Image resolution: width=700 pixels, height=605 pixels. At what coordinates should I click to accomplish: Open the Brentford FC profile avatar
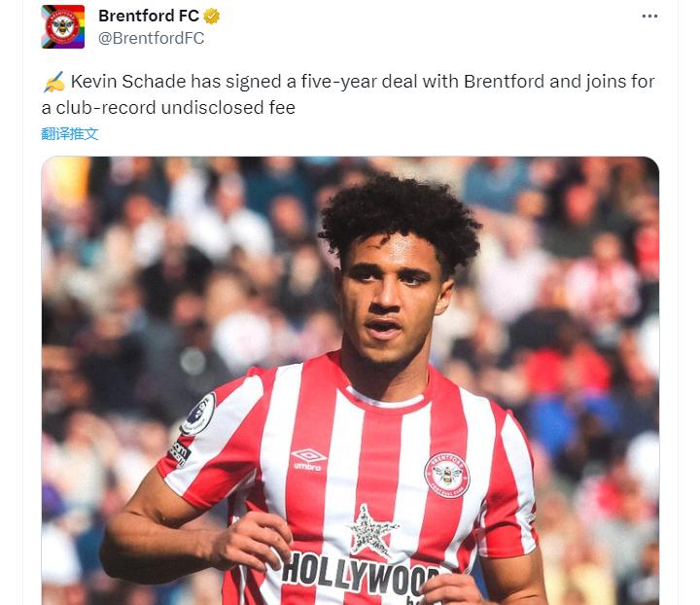click(63, 27)
